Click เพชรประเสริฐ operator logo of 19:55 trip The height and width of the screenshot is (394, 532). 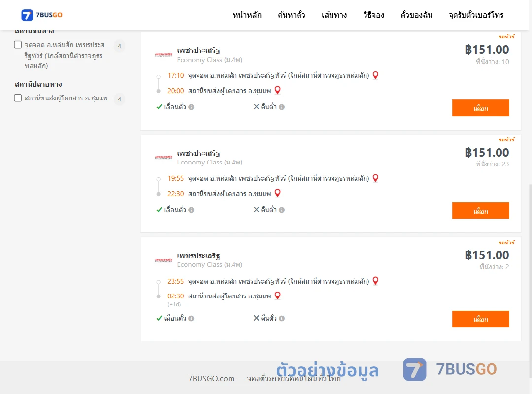(x=164, y=158)
